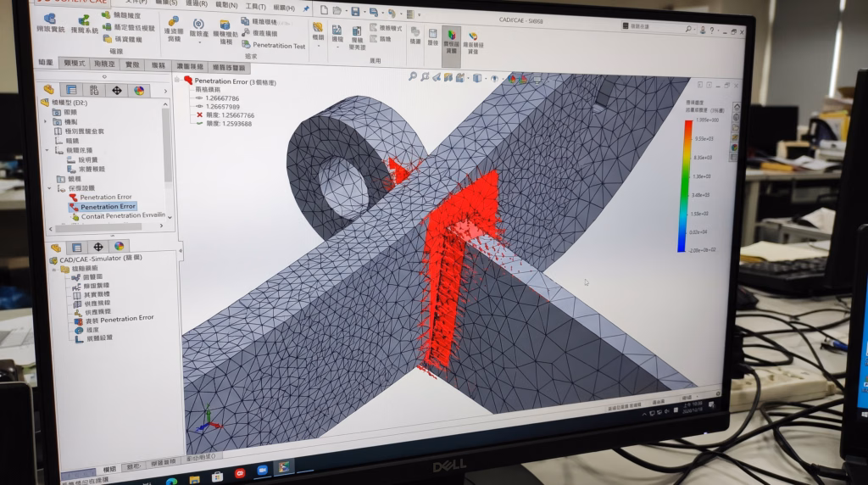Select the unhighlighted Penetration Error item above it
Screen dimensions: 868x485
point(101,197)
